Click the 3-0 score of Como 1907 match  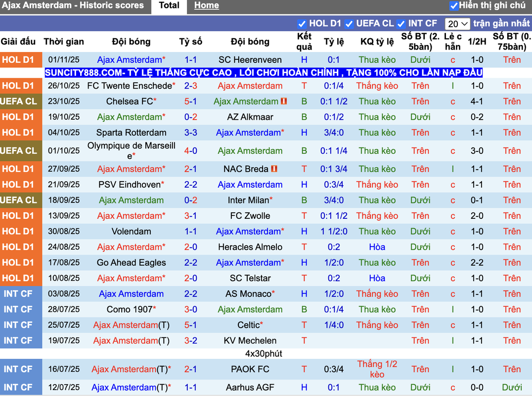(191, 309)
